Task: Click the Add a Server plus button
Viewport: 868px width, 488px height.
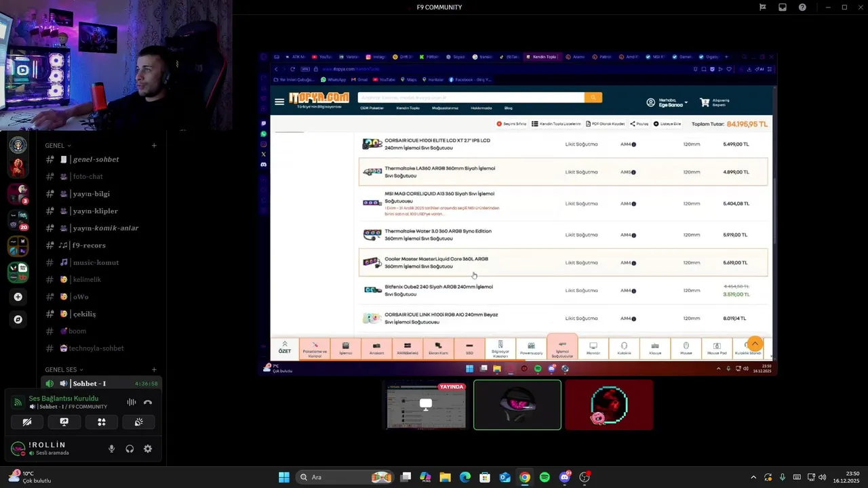Action: click(18, 297)
